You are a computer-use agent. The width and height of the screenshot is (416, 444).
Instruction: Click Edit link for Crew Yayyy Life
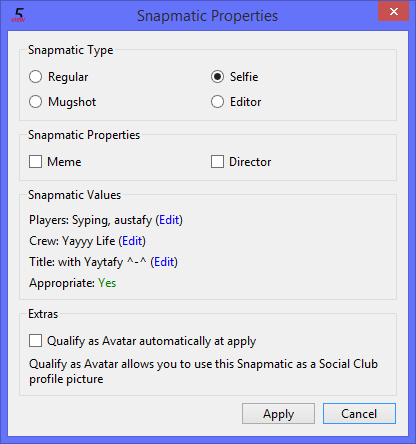pos(132,241)
